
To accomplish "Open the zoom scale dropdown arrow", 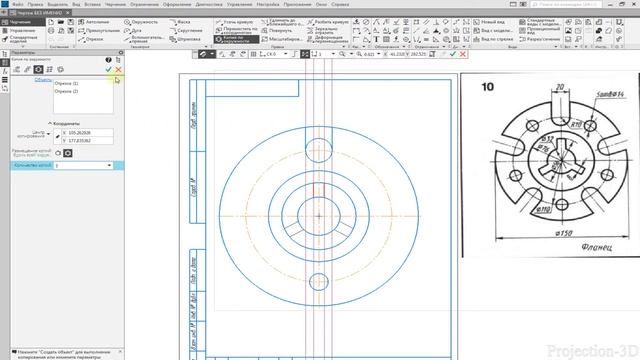I will coord(379,54).
